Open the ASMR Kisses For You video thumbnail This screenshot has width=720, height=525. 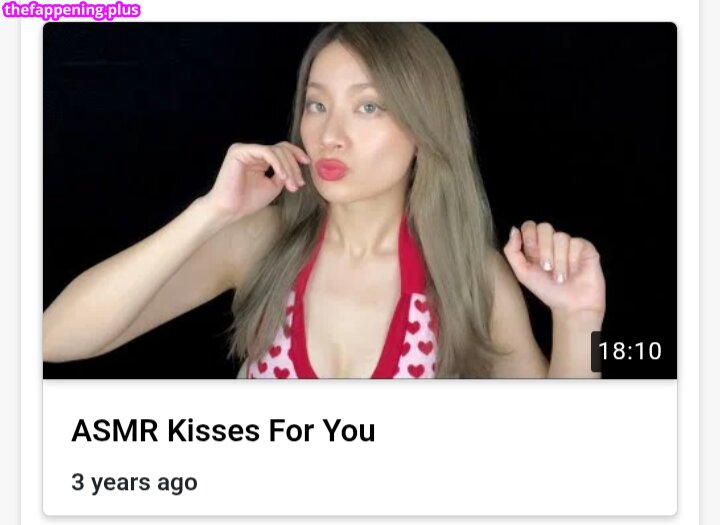click(360, 200)
